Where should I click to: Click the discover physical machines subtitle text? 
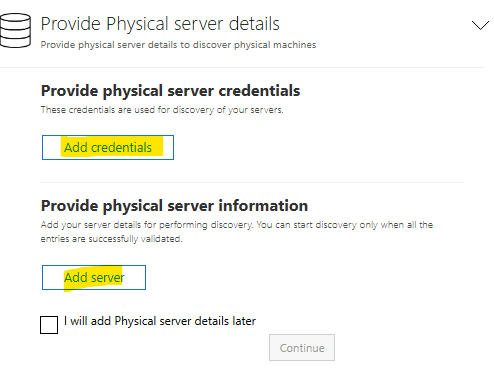point(178,45)
